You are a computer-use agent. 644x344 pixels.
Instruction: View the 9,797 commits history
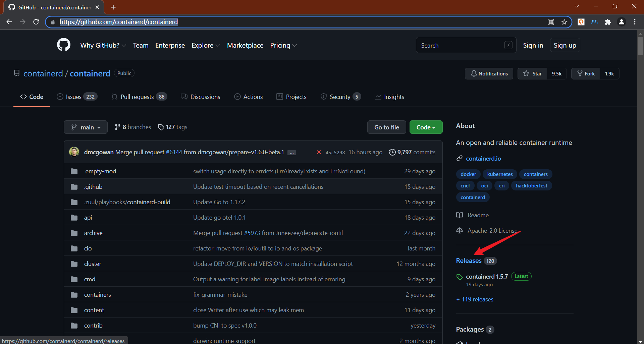(412, 152)
